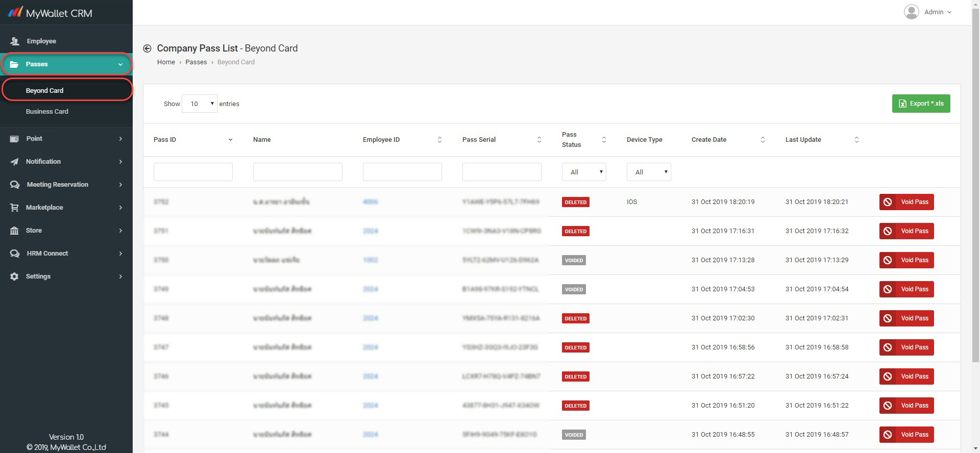Click the void icon in the 18:20:19 row

pyautogui.click(x=888, y=202)
